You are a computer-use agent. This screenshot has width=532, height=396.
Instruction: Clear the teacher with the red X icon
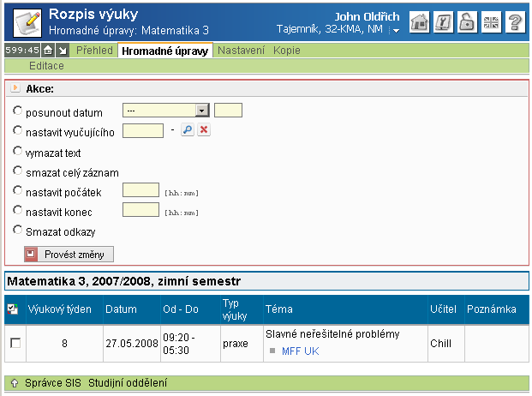[204, 130]
